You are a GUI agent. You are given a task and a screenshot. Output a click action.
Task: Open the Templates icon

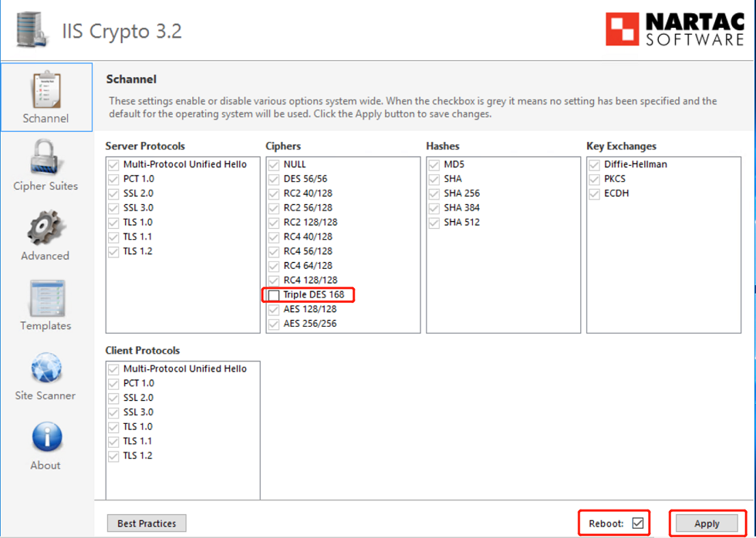pos(46,298)
